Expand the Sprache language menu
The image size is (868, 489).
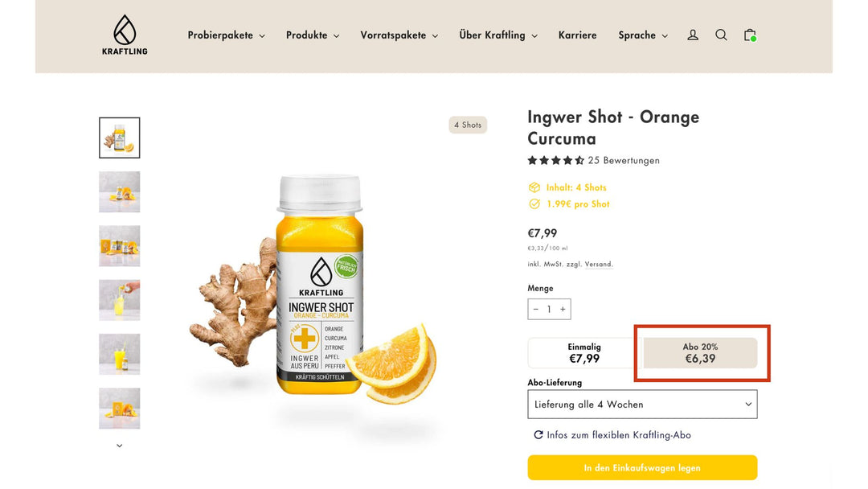(x=643, y=35)
